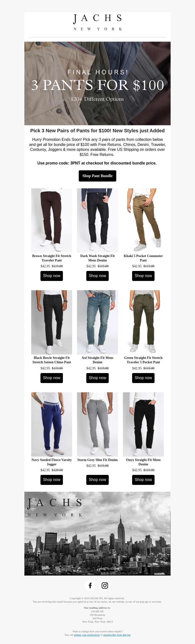Click the unsubscribe from this list link
This screenshot has height=644, width=195.
click(x=117, y=635)
